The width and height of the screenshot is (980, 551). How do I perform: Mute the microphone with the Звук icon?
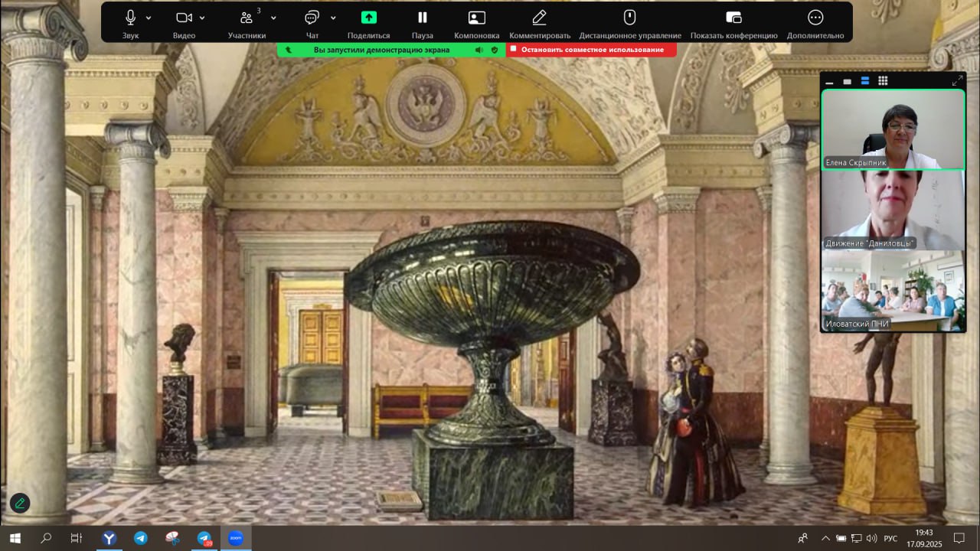130,18
